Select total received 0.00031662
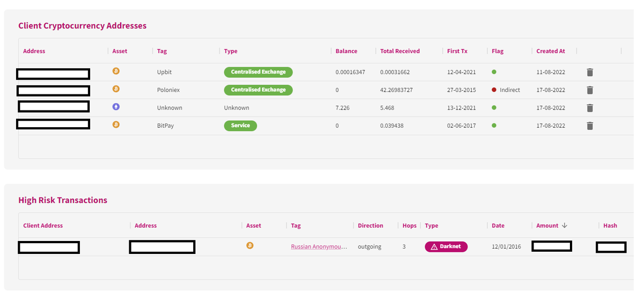This screenshot has height=299, width=644. click(395, 72)
